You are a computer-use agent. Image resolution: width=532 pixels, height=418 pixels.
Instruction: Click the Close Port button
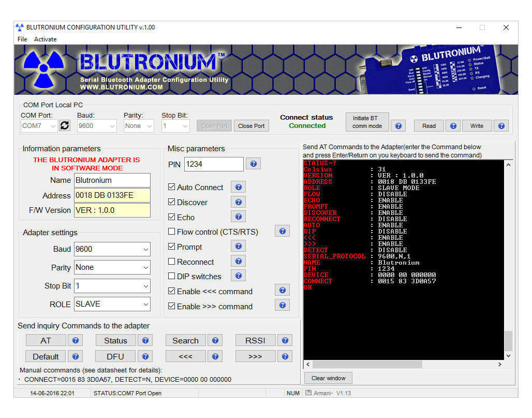[251, 126]
